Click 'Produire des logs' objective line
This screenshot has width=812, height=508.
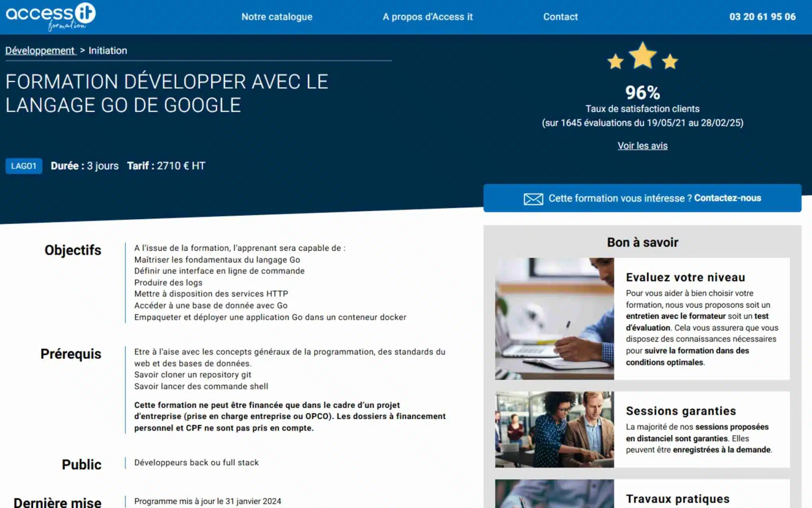(x=168, y=283)
